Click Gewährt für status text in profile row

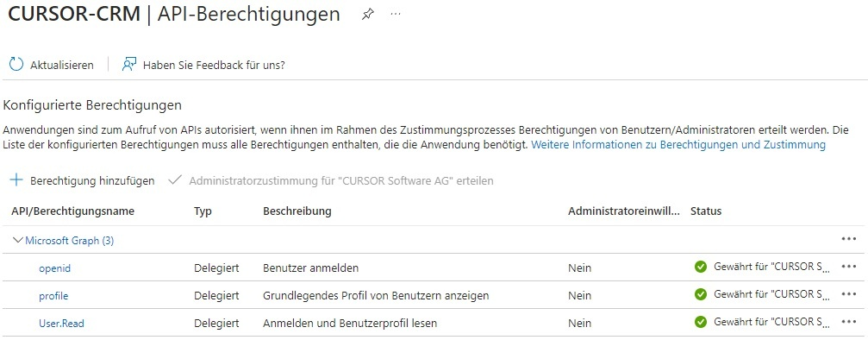click(772, 294)
